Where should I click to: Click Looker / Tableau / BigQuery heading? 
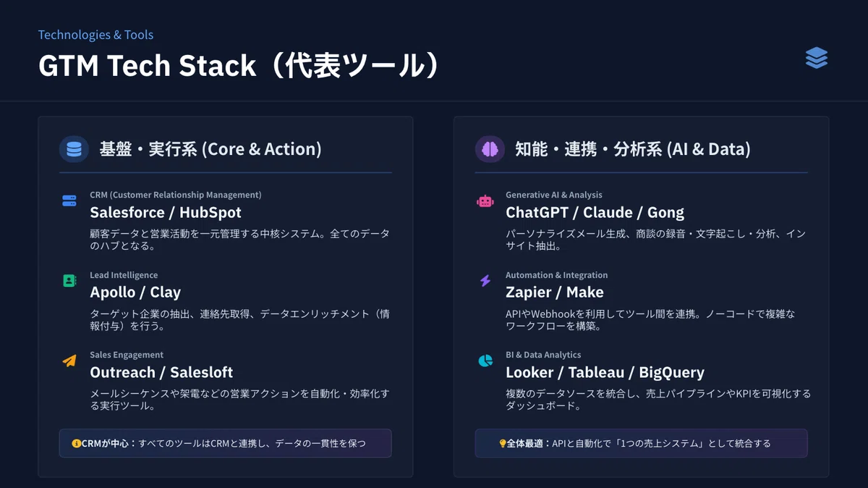click(605, 372)
